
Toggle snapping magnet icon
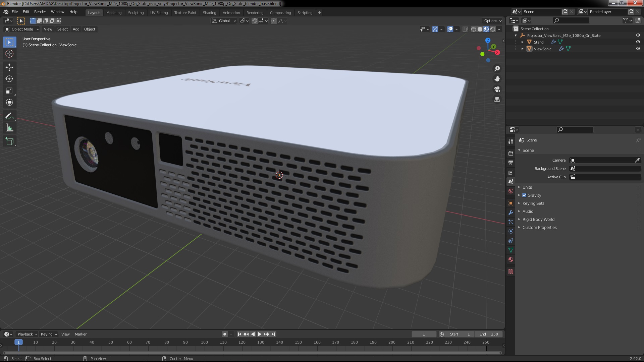coord(255,21)
